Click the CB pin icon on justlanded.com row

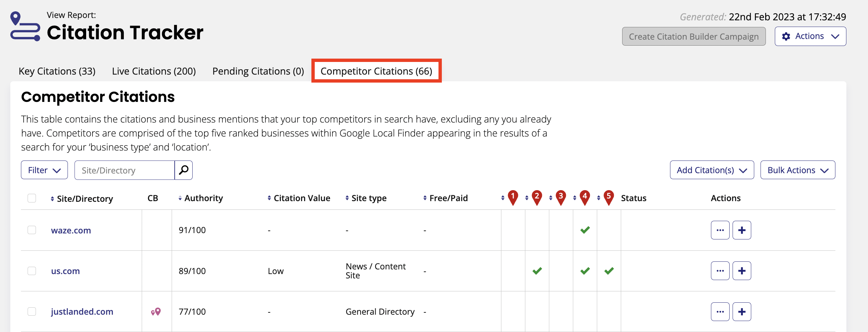(156, 311)
